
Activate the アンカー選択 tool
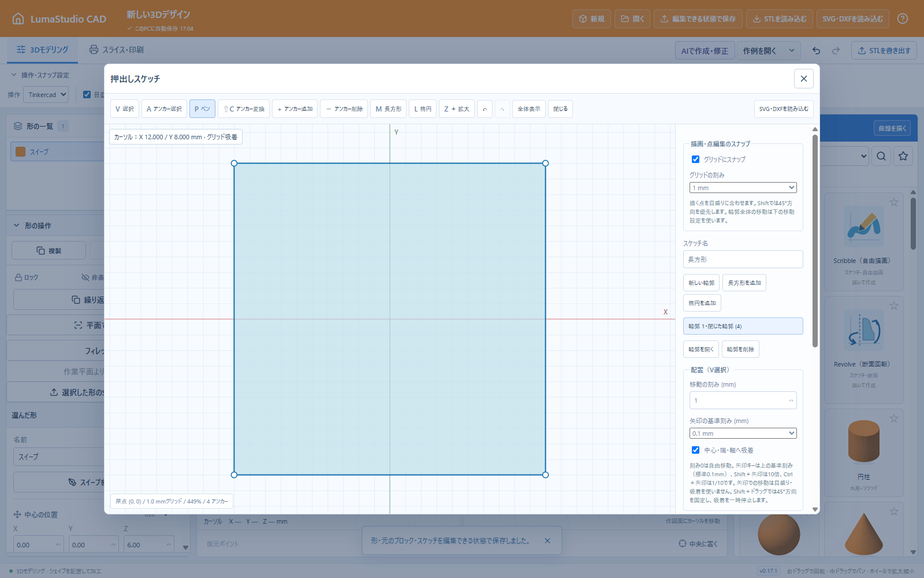(x=164, y=109)
